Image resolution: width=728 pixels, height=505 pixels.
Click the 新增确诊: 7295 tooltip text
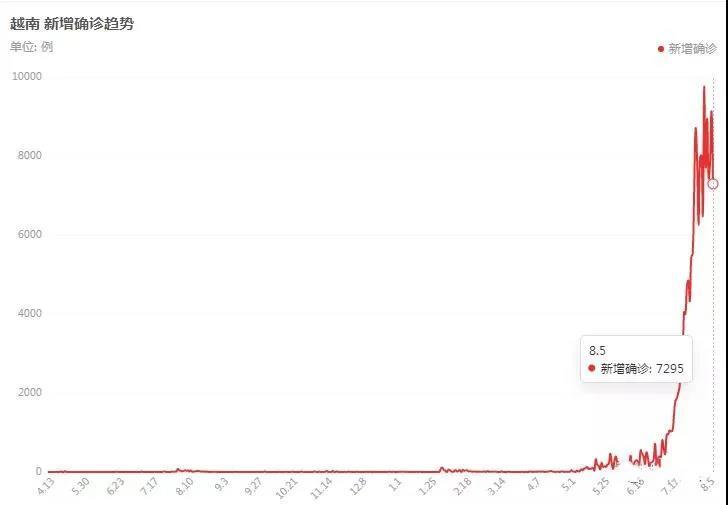pos(641,369)
